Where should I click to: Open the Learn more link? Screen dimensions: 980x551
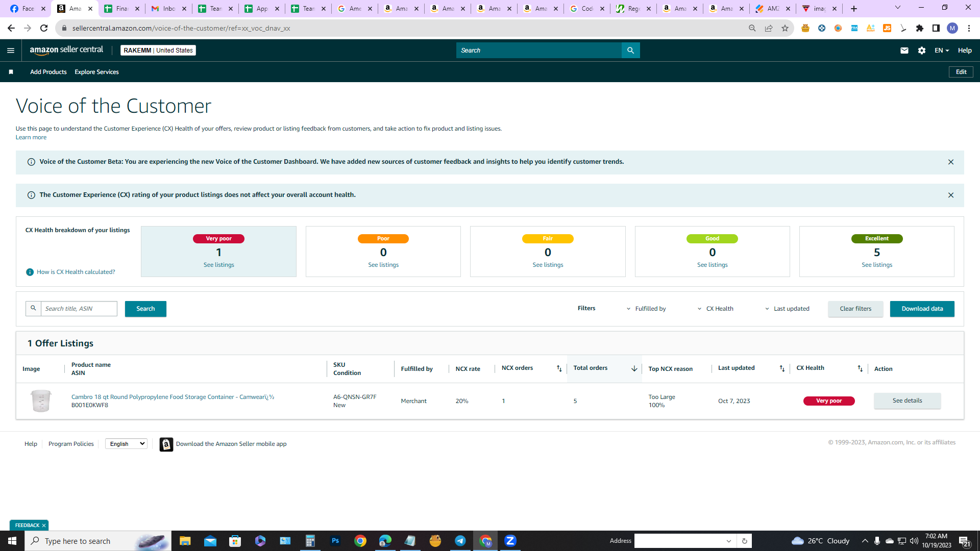coord(31,137)
